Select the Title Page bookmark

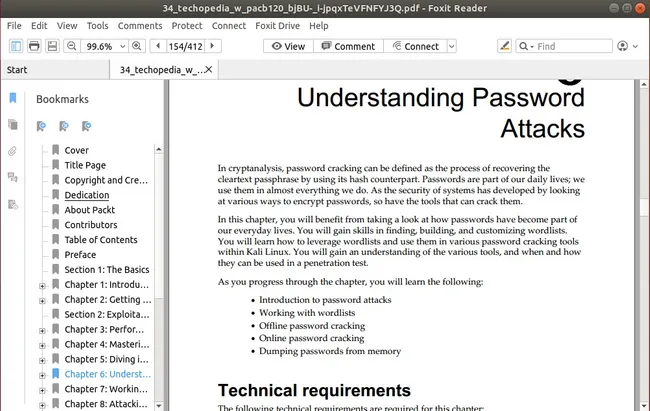85,165
